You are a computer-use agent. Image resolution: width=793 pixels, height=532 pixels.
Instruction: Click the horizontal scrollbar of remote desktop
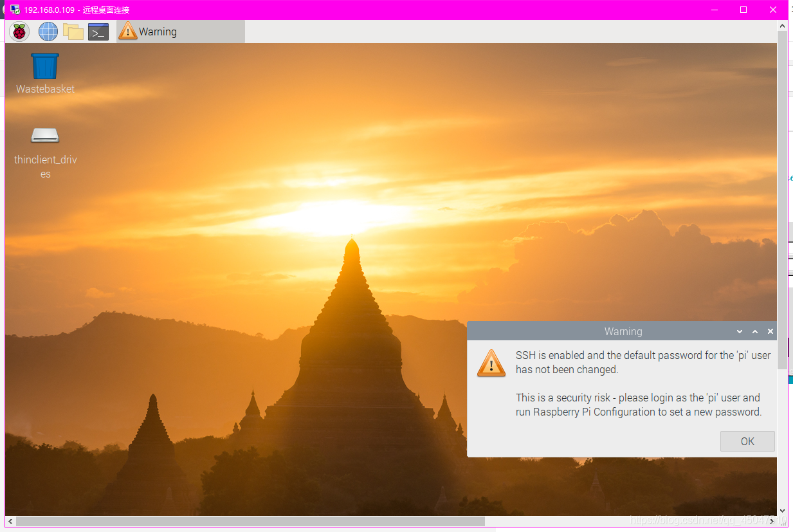[x=251, y=521]
